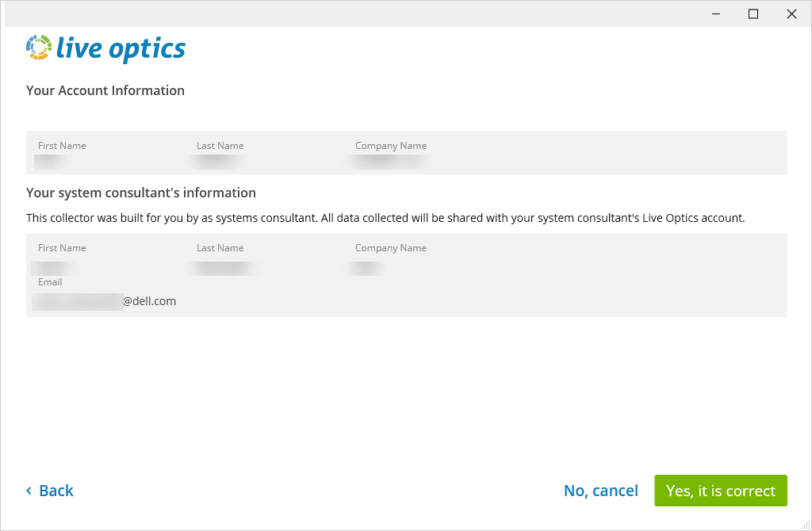
Task: Click the 'No, cancel' link
Action: (x=600, y=491)
